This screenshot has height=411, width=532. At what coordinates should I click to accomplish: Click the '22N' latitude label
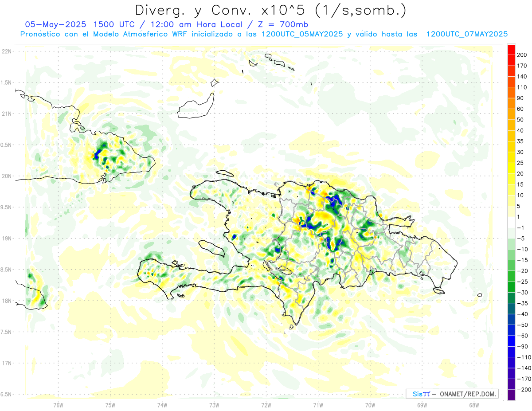click(6, 51)
